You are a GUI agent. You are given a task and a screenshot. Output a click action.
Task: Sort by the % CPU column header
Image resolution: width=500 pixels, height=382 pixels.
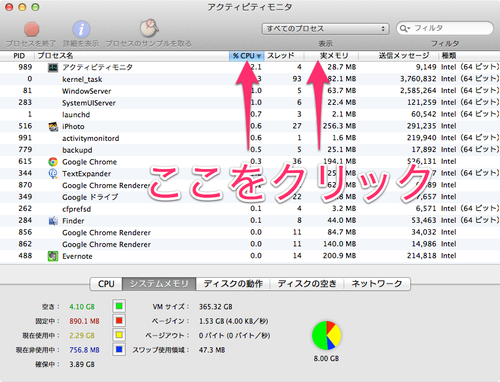click(x=247, y=56)
